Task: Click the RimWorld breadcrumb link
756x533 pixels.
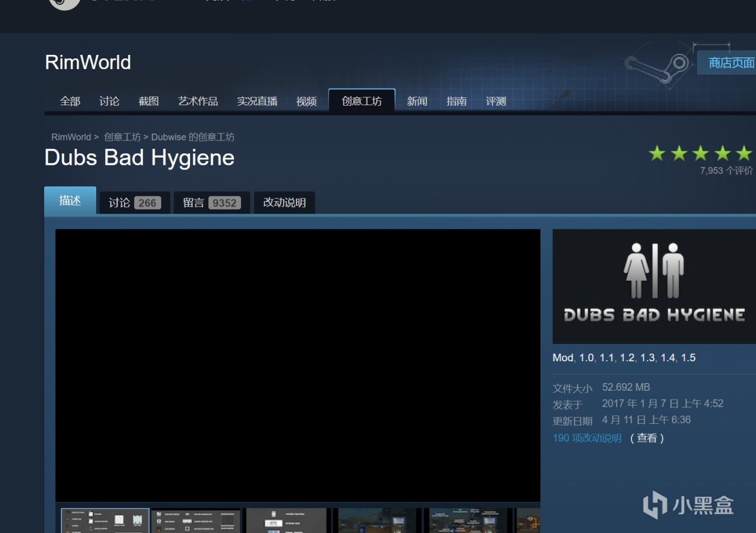Action: click(x=71, y=137)
